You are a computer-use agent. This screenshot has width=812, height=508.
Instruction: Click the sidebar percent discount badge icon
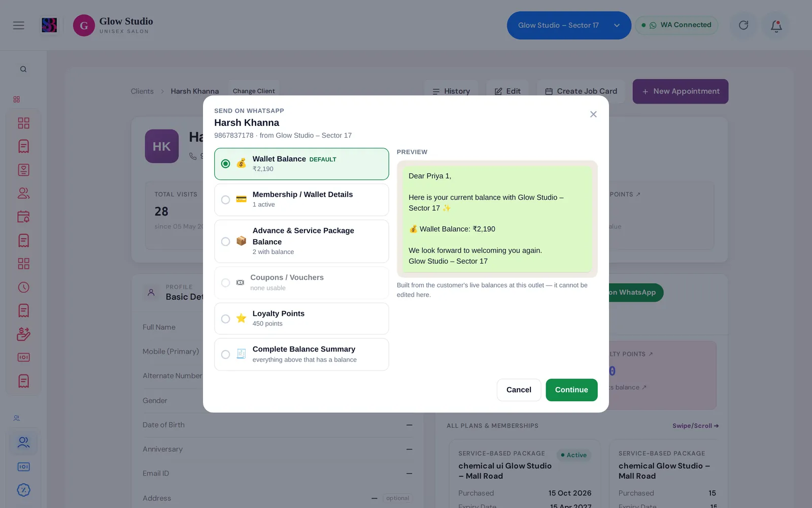coord(23,490)
